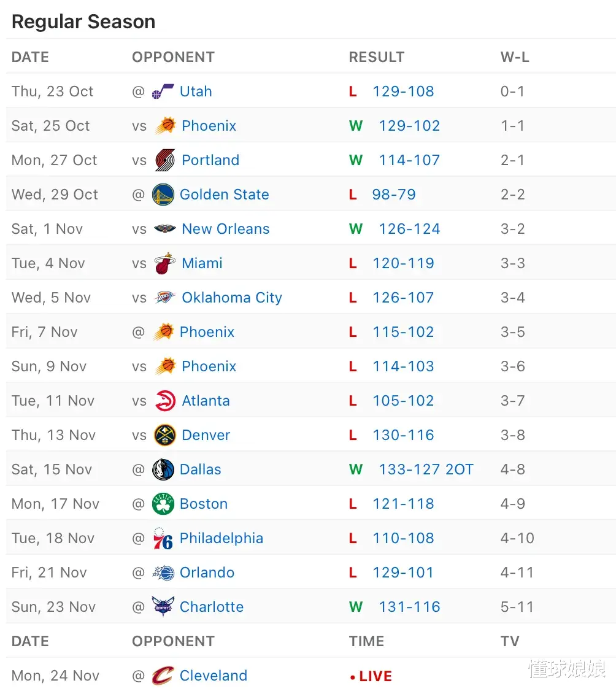View the 129-108 Utah game score

[403, 91]
